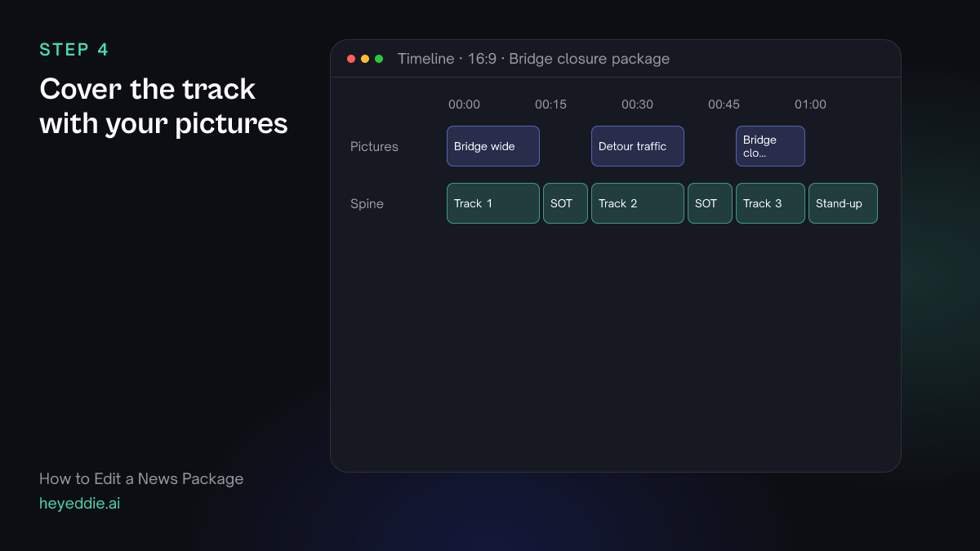
Task: Click the Spine track label
Action: (x=367, y=204)
